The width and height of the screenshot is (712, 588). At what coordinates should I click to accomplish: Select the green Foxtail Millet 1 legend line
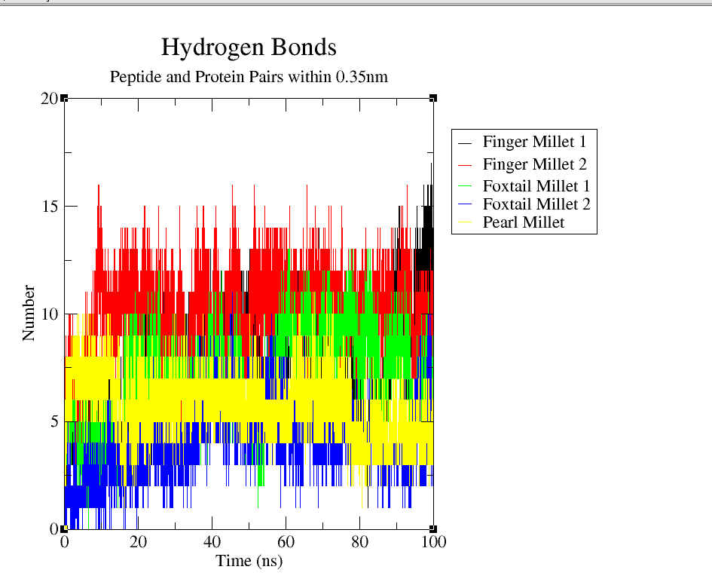[x=465, y=185]
